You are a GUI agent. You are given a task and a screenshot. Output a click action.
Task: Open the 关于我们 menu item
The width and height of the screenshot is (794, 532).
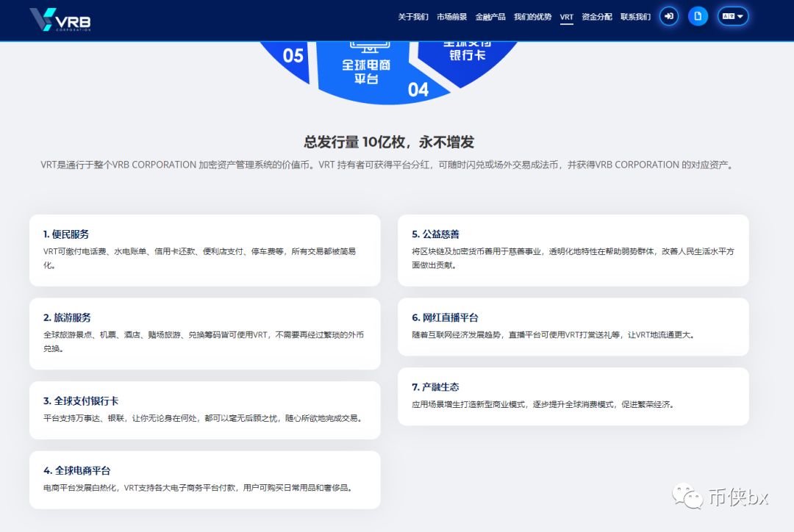413,17
